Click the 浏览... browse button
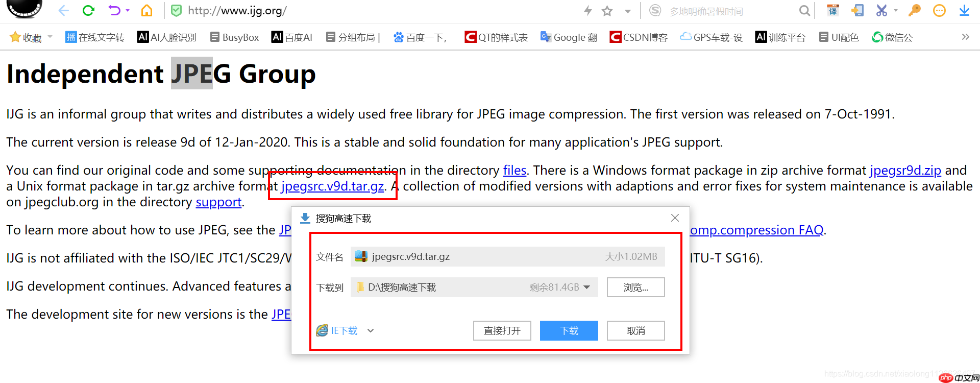 tap(636, 287)
